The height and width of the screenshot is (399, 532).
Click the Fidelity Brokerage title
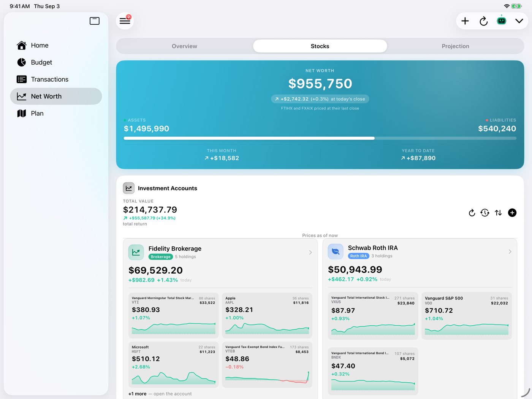pyautogui.click(x=175, y=249)
